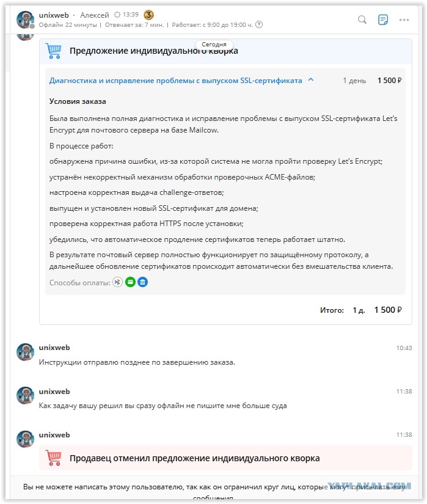Open the three-dots more options menu
The height and width of the screenshot is (504, 427).
pyautogui.click(x=404, y=20)
